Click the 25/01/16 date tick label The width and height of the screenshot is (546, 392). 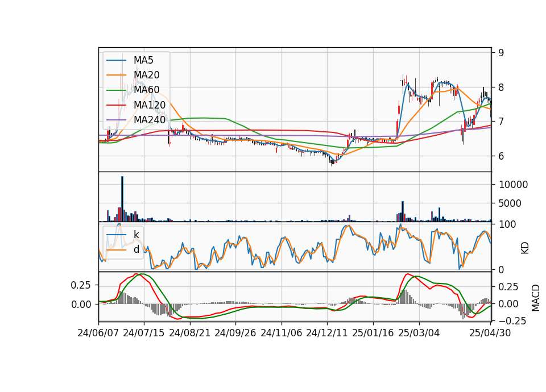(373, 333)
